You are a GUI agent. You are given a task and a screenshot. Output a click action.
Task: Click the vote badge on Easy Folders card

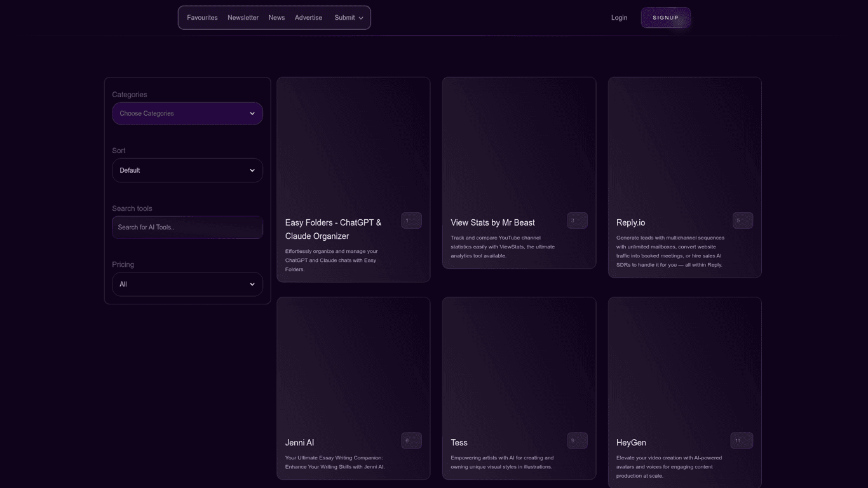pos(411,220)
